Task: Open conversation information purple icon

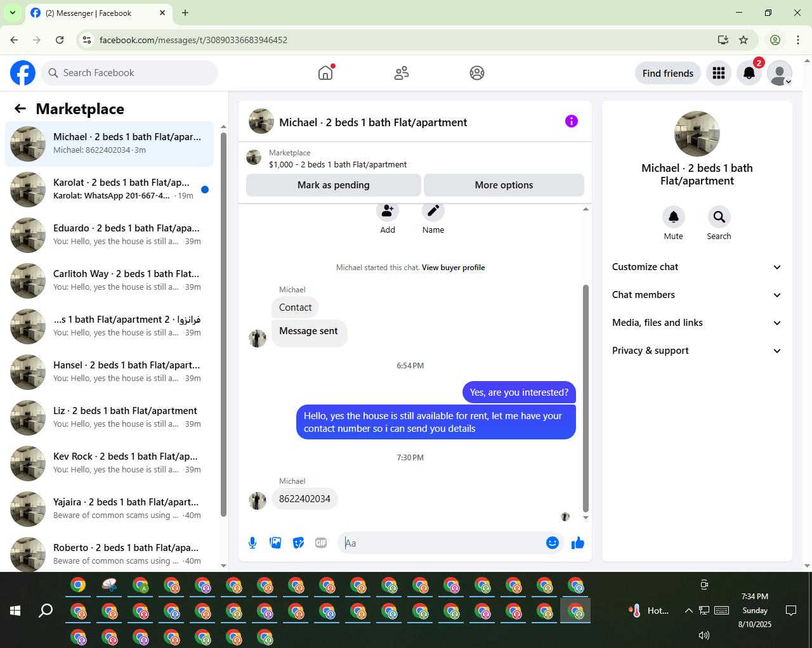Action: click(x=572, y=121)
